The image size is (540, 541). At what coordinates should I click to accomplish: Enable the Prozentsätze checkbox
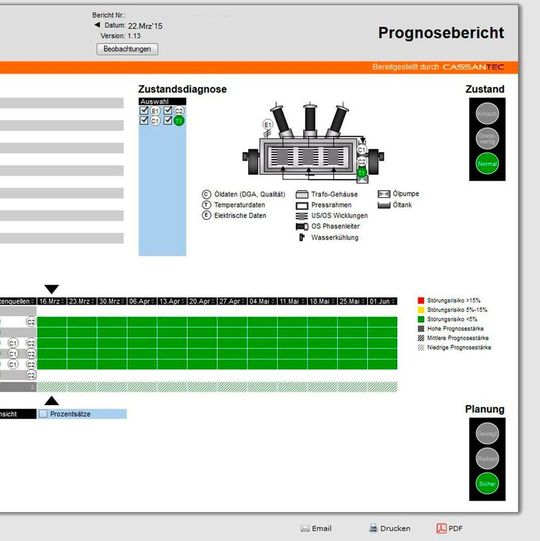click(43, 414)
